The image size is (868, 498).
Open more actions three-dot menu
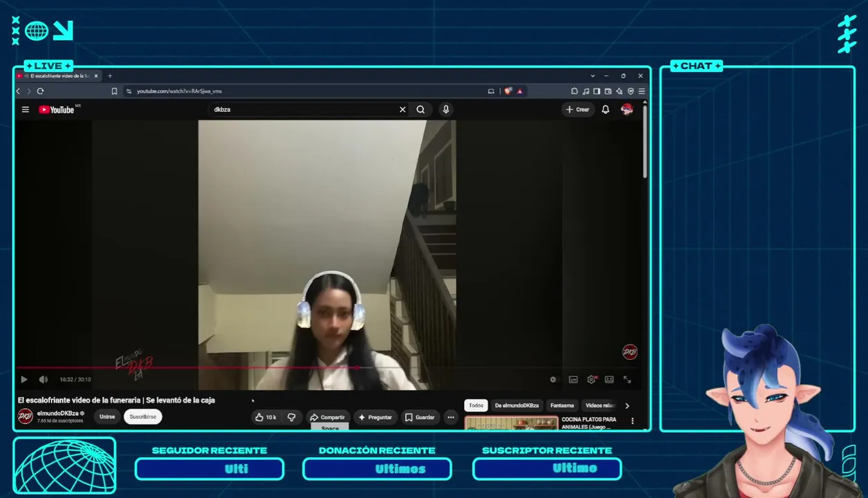[x=451, y=417]
